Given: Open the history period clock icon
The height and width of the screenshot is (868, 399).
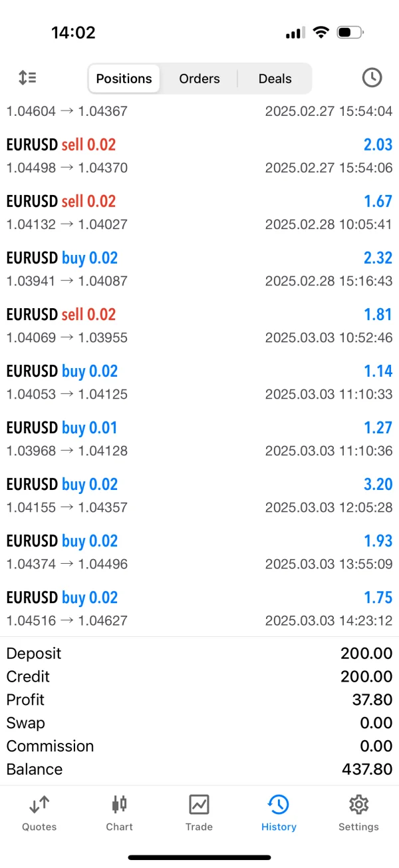Looking at the screenshot, I should pyautogui.click(x=372, y=78).
